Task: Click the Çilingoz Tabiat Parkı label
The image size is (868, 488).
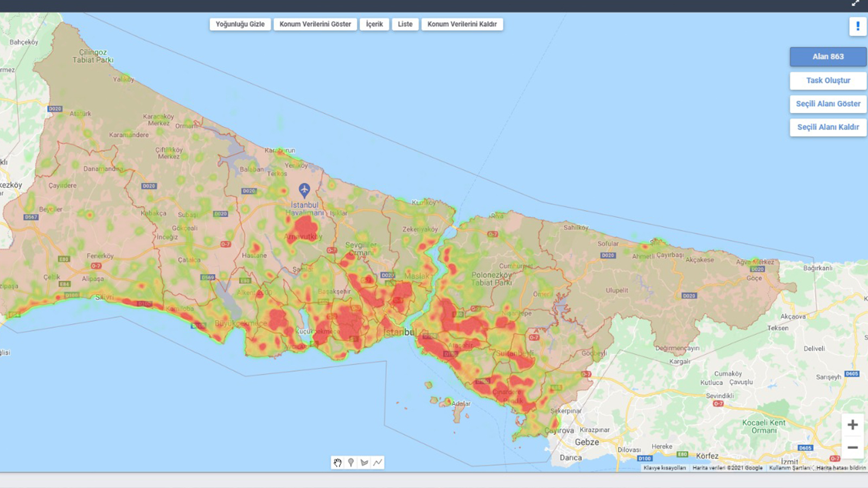Action: [x=93, y=56]
